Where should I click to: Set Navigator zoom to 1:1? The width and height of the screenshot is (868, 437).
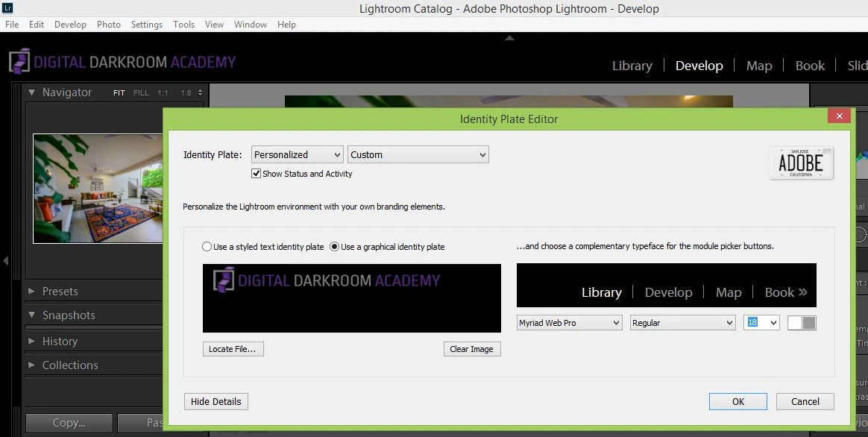163,93
